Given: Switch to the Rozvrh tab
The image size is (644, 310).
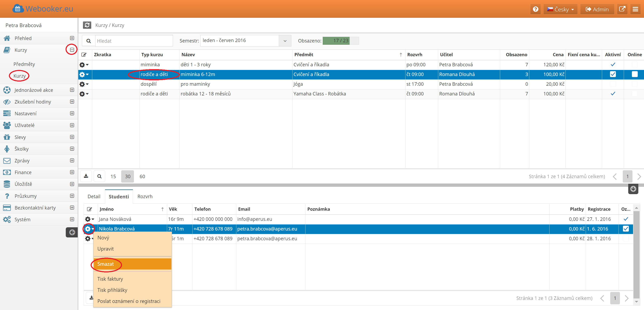Looking at the screenshot, I should click(x=145, y=196).
